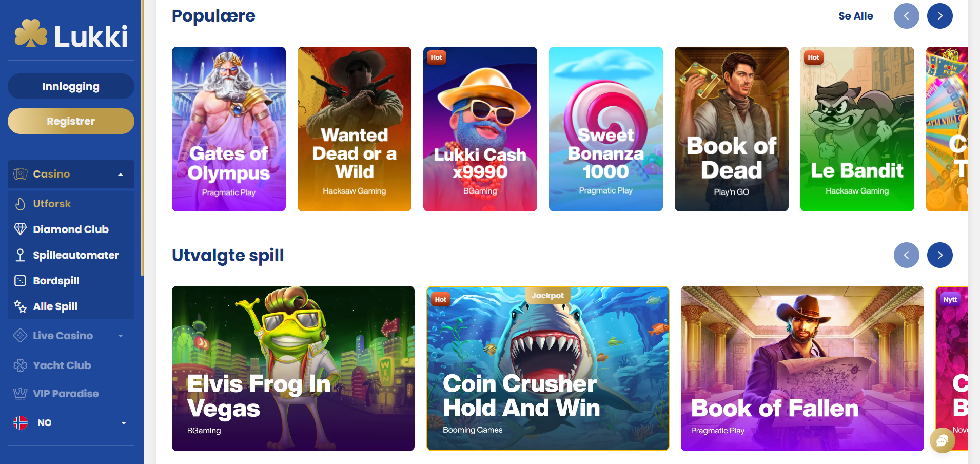Click the Innlogging button
The width and height of the screenshot is (980, 464).
click(71, 86)
